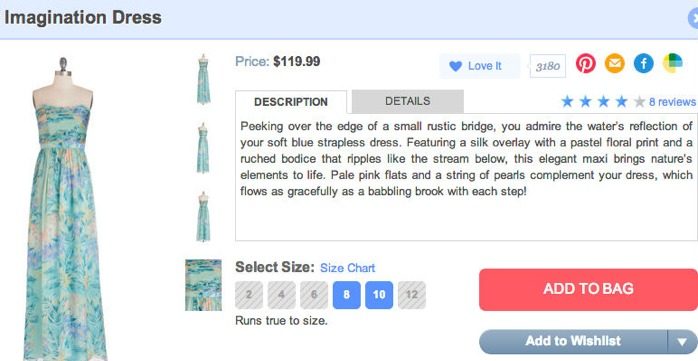Read the 8 reviews link
The height and width of the screenshot is (361, 698).
pos(672,102)
